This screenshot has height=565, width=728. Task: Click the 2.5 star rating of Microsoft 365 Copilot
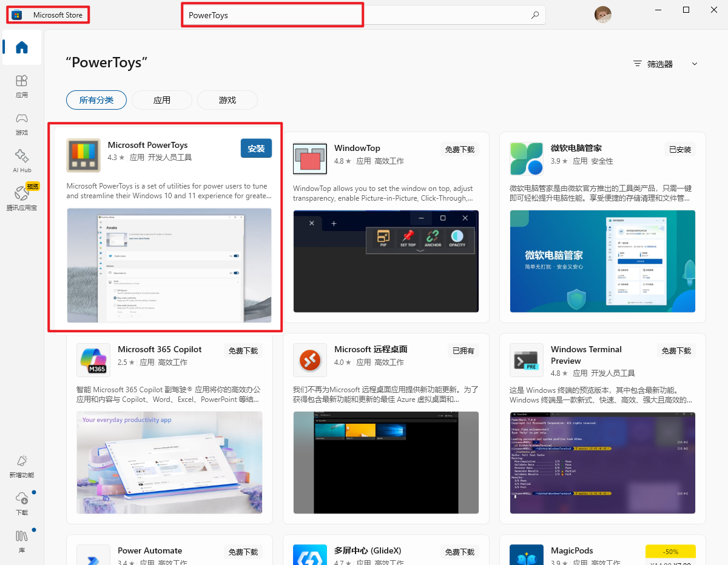point(126,363)
